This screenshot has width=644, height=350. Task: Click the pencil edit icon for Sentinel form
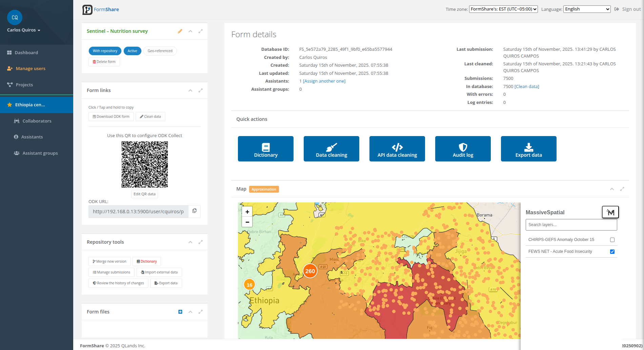(x=180, y=31)
